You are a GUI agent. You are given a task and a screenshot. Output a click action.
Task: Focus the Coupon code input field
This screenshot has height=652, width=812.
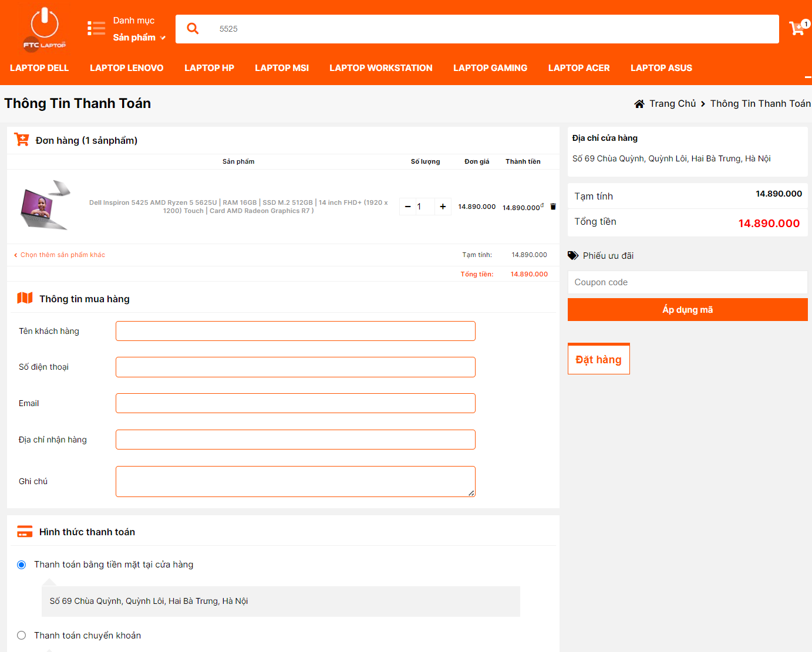(x=687, y=282)
